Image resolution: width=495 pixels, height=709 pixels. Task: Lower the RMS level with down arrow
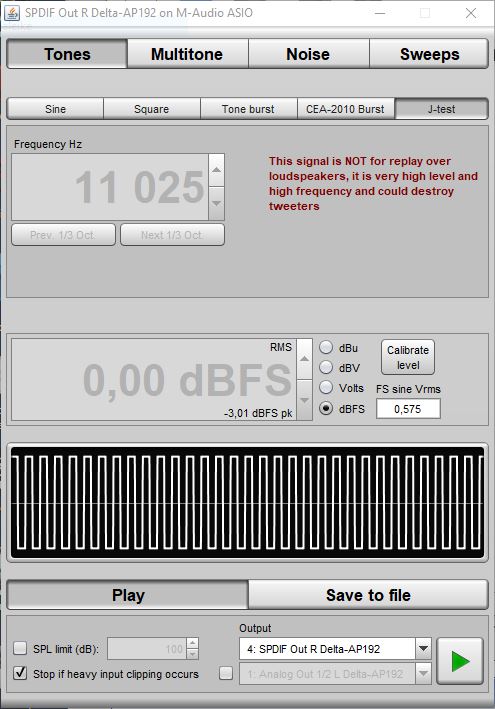tap(304, 400)
